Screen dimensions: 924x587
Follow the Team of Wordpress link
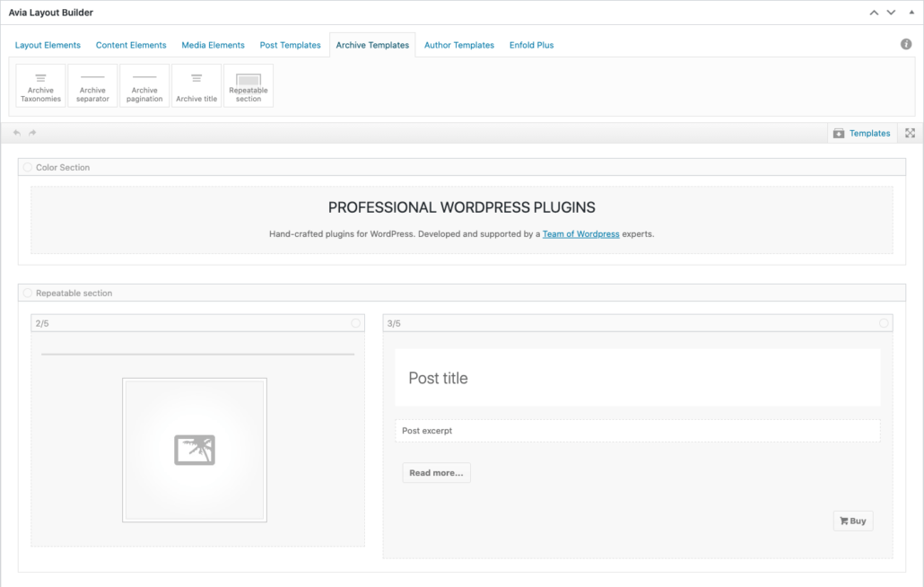(x=581, y=234)
